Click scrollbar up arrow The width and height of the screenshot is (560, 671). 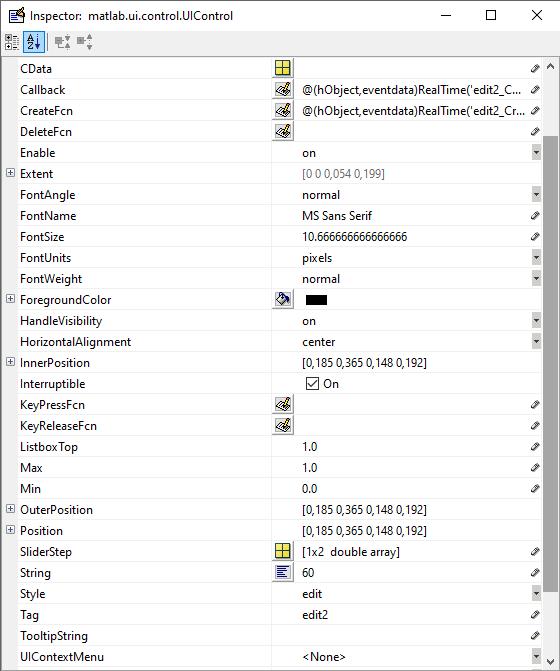click(x=551, y=67)
